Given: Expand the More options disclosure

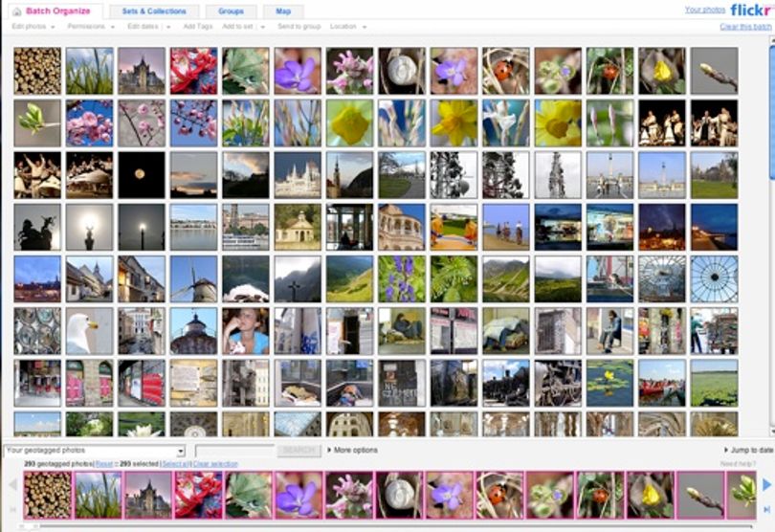Looking at the screenshot, I should pyautogui.click(x=352, y=451).
